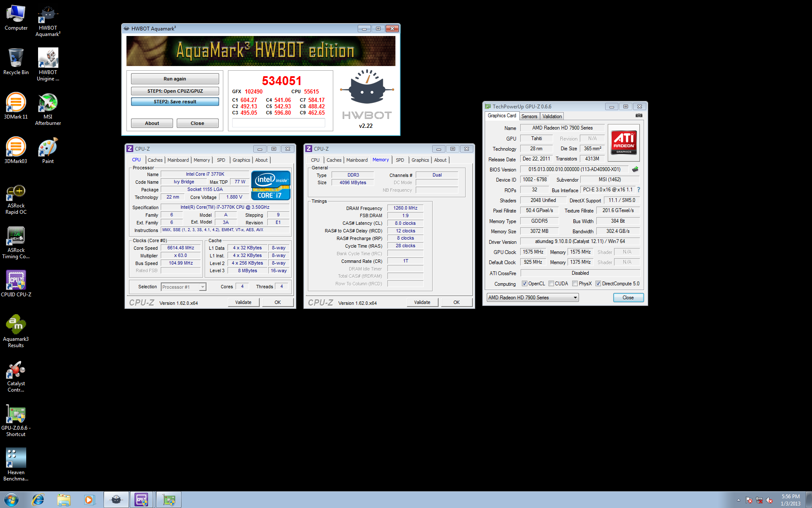This screenshot has width=812, height=508.
Task: Click Close button in GPU-Z window
Action: pos(628,298)
